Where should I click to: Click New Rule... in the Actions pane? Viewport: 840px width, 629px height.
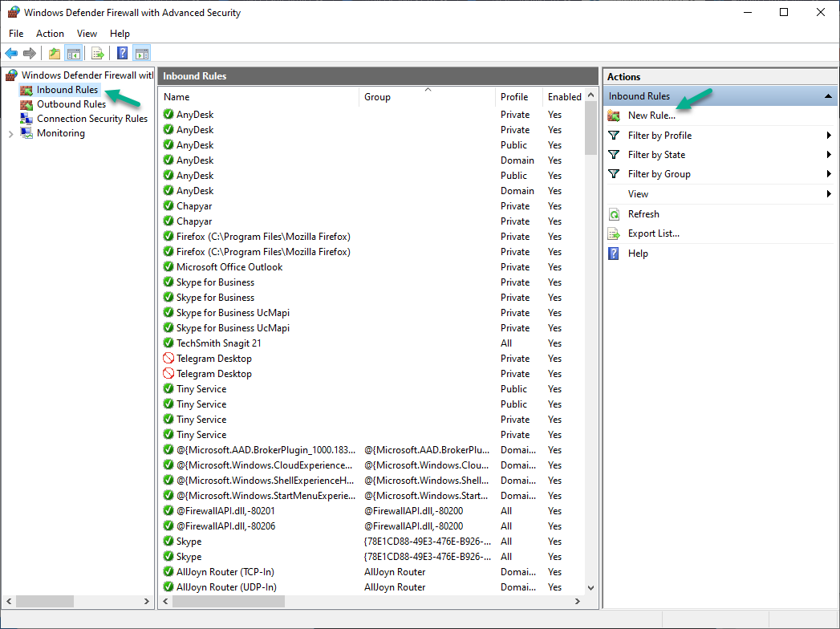point(651,116)
